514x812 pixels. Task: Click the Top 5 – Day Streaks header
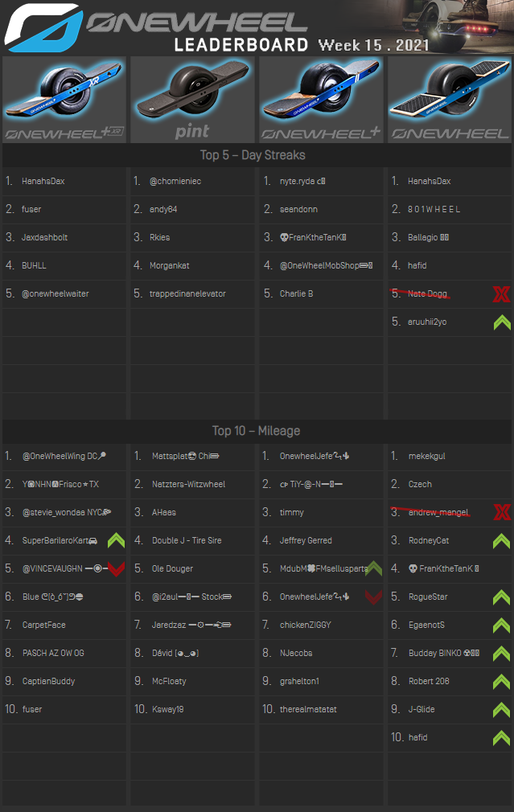click(253, 155)
